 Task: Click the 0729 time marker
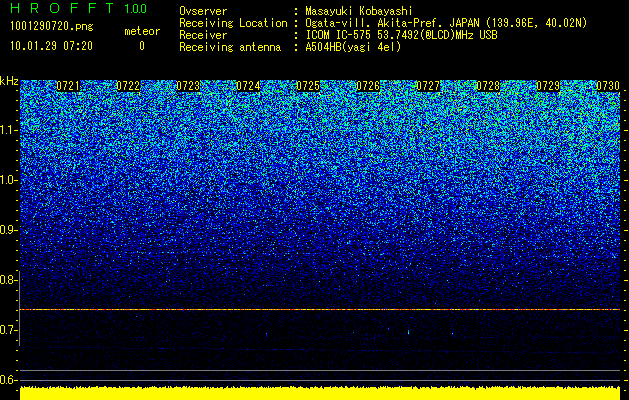coord(548,86)
